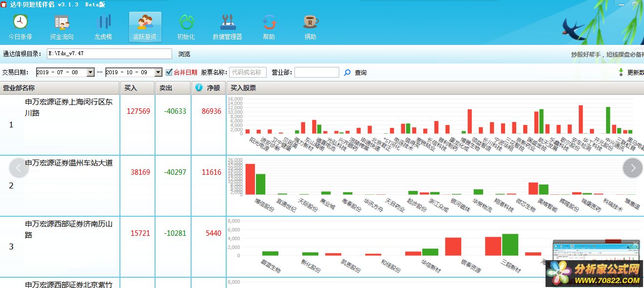Viewport: 644px width, 288px height.
Task: Select row 申万宏源证券上海闵行区东川路
Action: click(x=69, y=107)
